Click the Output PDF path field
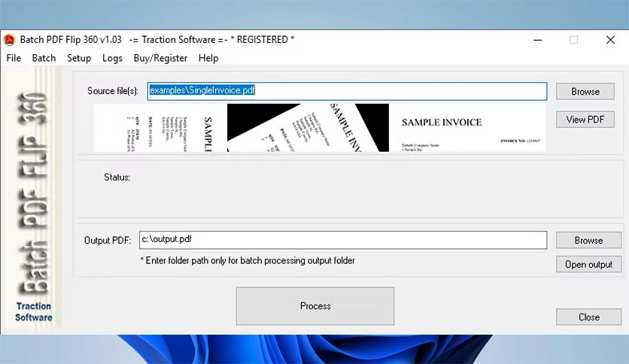 point(343,240)
